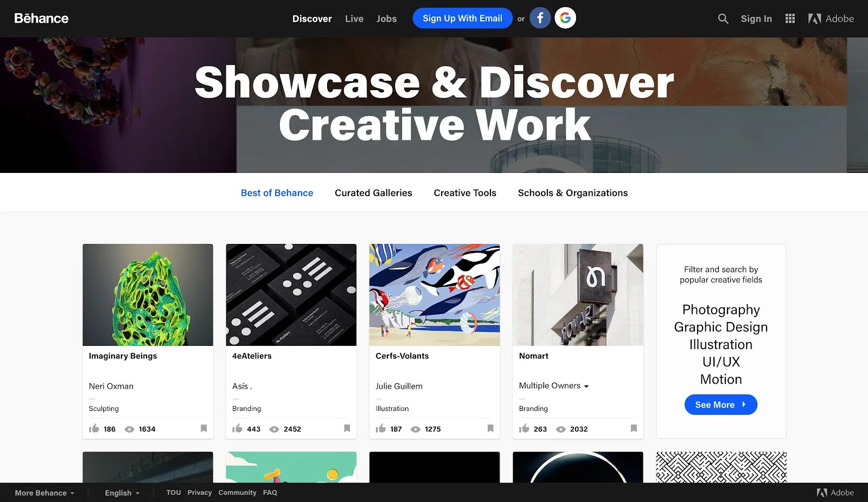Image resolution: width=868 pixels, height=502 pixels.
Task: Open the Illustration creative field
Action: point(721,344)
